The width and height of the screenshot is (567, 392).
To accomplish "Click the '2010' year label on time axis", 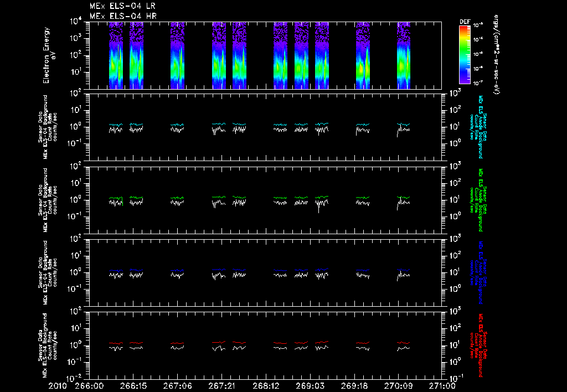I will click(58, 386).
